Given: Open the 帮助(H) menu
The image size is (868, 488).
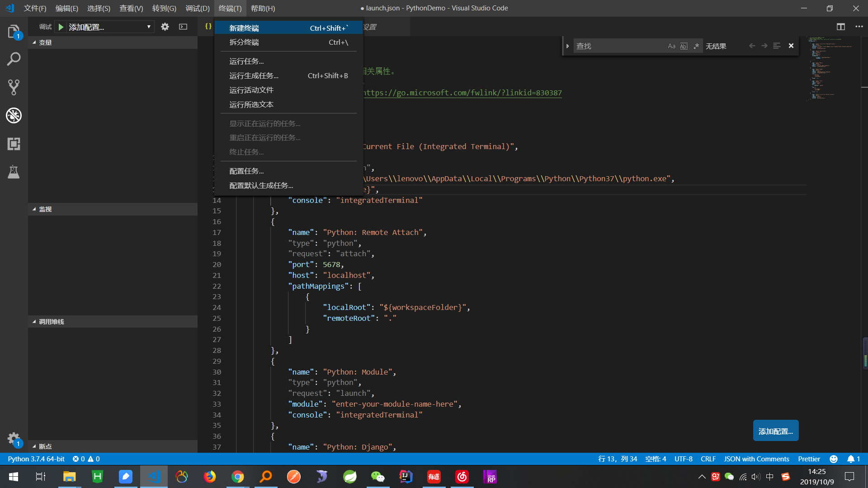Looking at the screenshot, I should coord(263,8).
